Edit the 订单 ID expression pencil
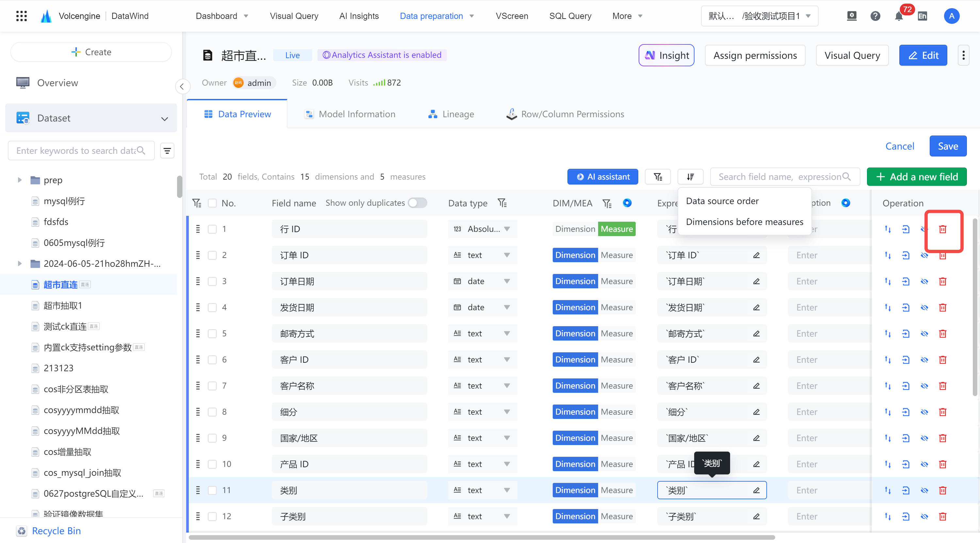The height and width of the screenshot is (543, 980). pos(756,255)
